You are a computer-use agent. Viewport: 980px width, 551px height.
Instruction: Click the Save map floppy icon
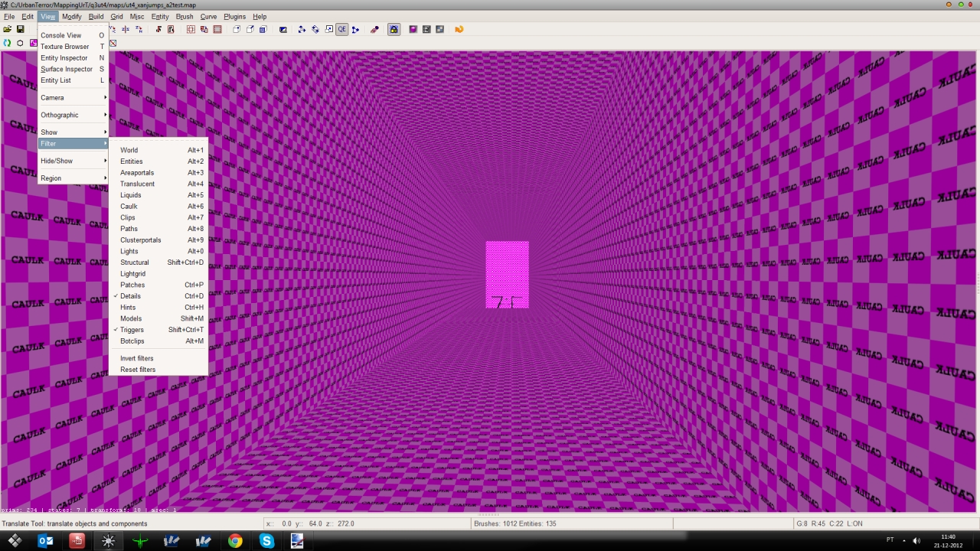tap(21, 30)
